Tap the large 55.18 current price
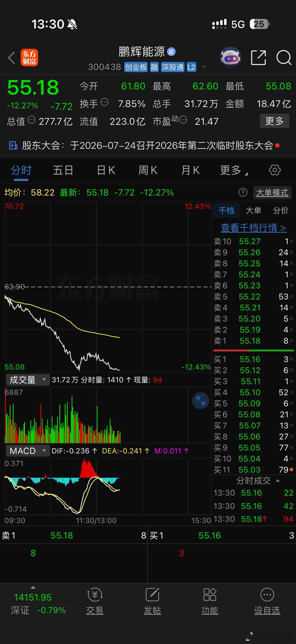The height and width of the screenshot is (644, 296). tap(33, 87)
